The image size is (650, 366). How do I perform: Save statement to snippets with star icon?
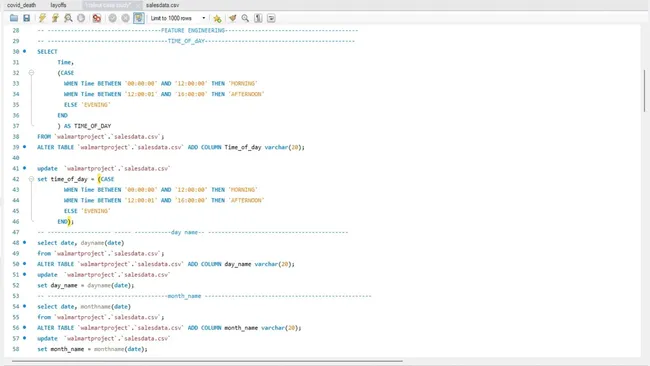(217, 18)
